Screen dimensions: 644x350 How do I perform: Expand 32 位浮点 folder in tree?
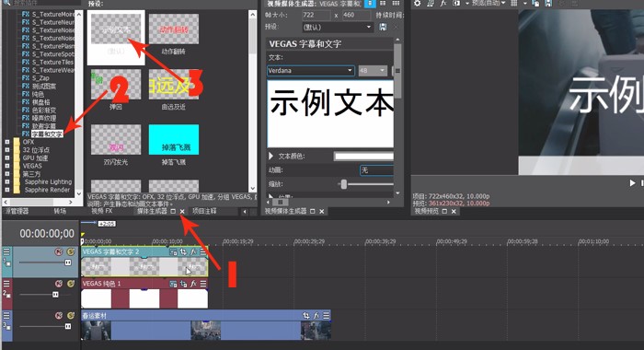[7, 150]
